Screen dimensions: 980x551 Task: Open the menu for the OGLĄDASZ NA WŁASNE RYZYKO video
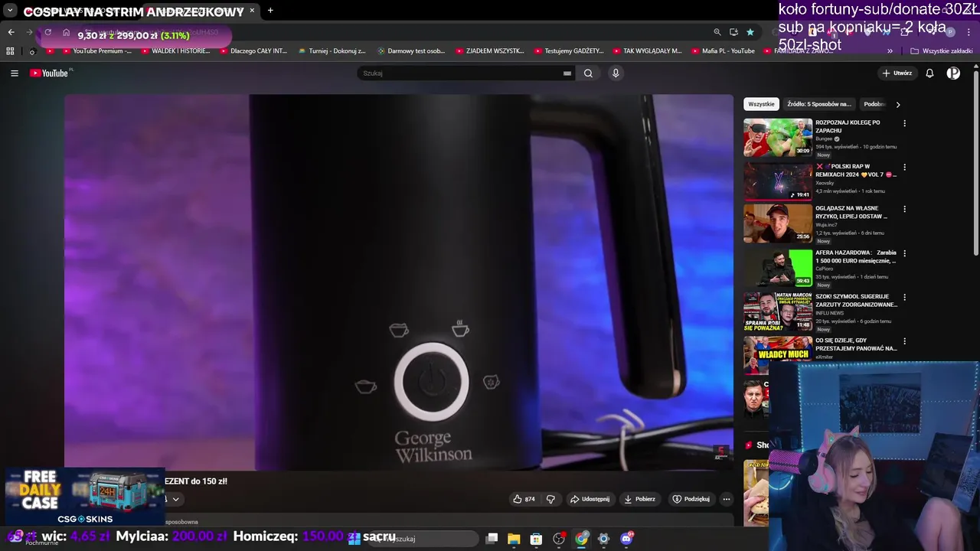(x=904, y=209)
